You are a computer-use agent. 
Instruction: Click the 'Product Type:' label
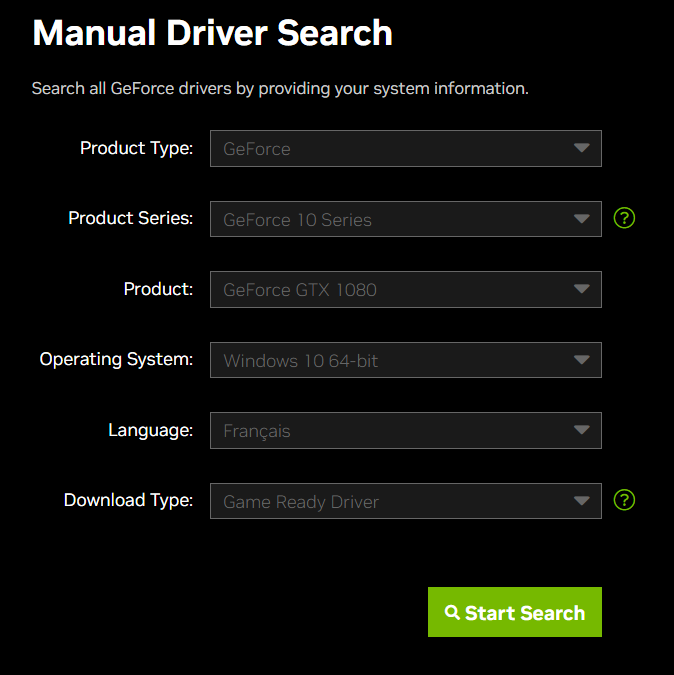pos(136,149)
